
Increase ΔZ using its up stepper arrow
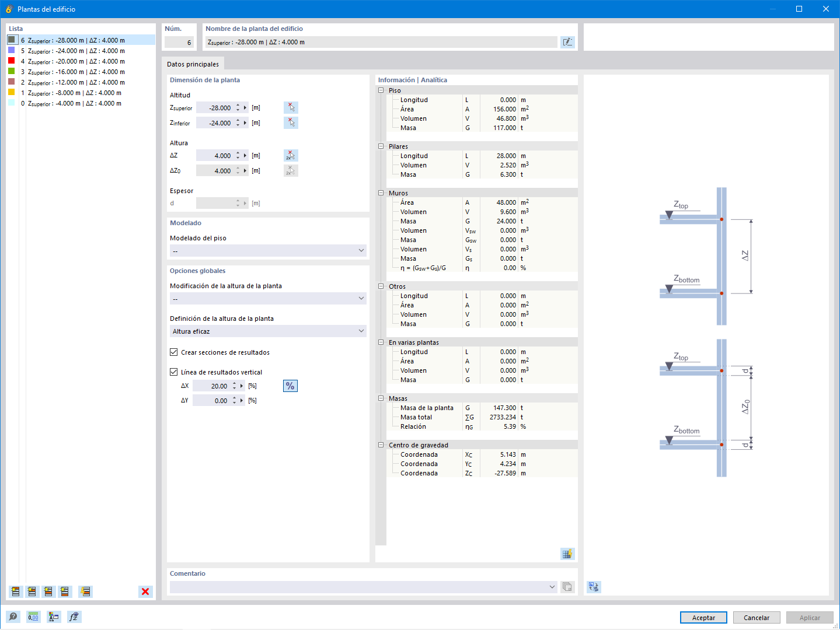click(238, 153)
